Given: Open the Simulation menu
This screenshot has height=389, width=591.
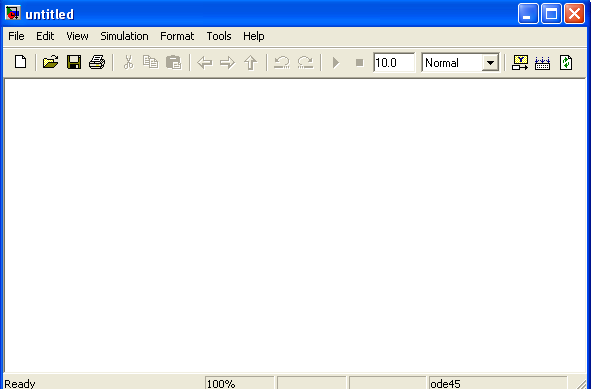Looking at the screenshot, I should (x=124, y=36).
